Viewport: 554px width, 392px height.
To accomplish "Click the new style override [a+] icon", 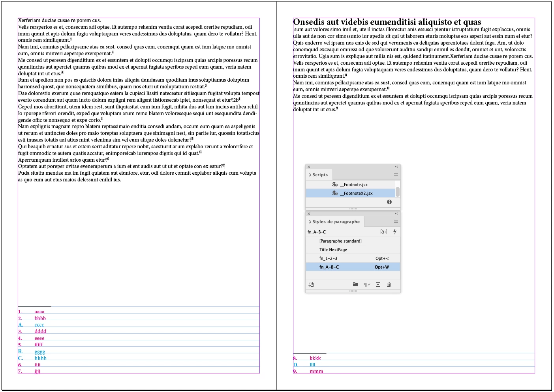I will 384,232.
